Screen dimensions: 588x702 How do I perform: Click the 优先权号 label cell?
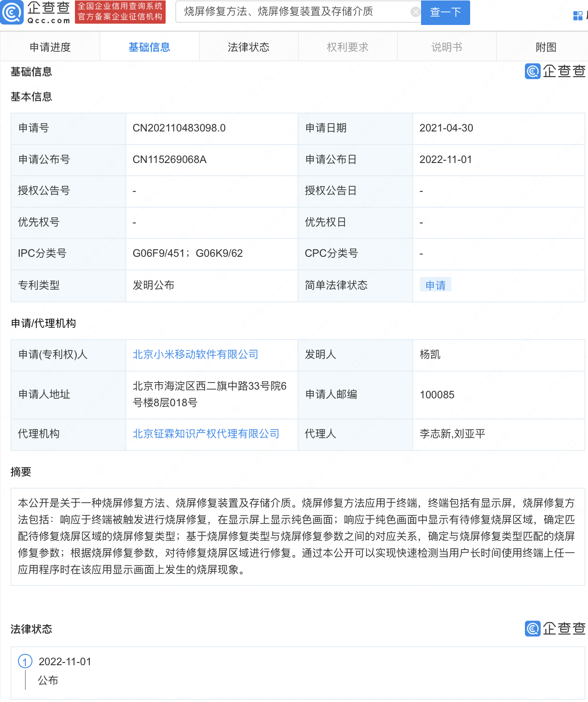click(68, 222)
